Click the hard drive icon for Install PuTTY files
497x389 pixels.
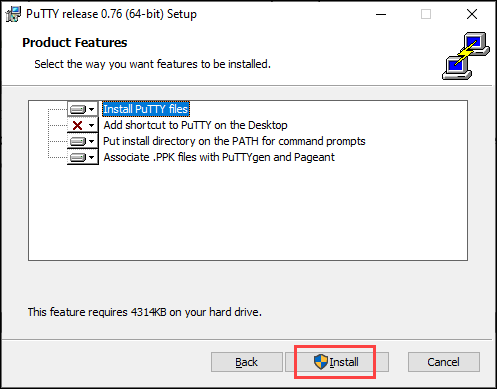pos(78,109)
